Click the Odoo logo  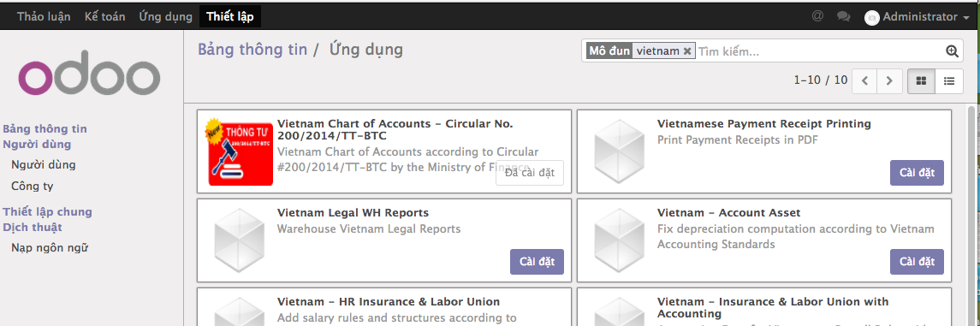(89, 76)
